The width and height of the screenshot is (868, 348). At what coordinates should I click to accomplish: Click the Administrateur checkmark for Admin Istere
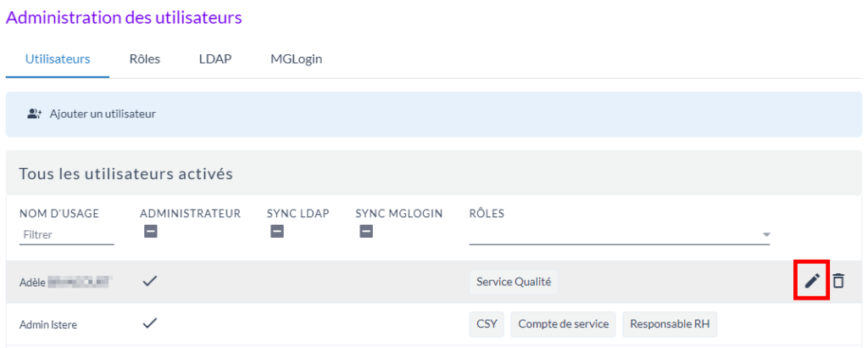(150, 323)
